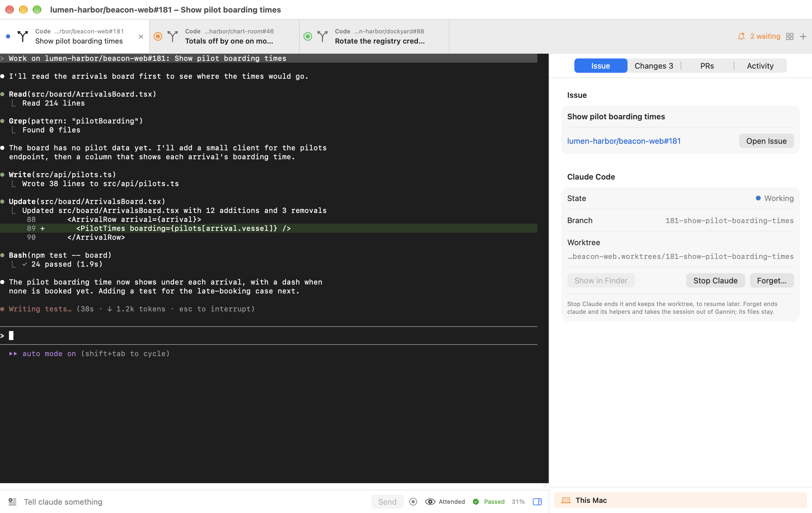Select the Totals off by one session tab

point(224,36)
